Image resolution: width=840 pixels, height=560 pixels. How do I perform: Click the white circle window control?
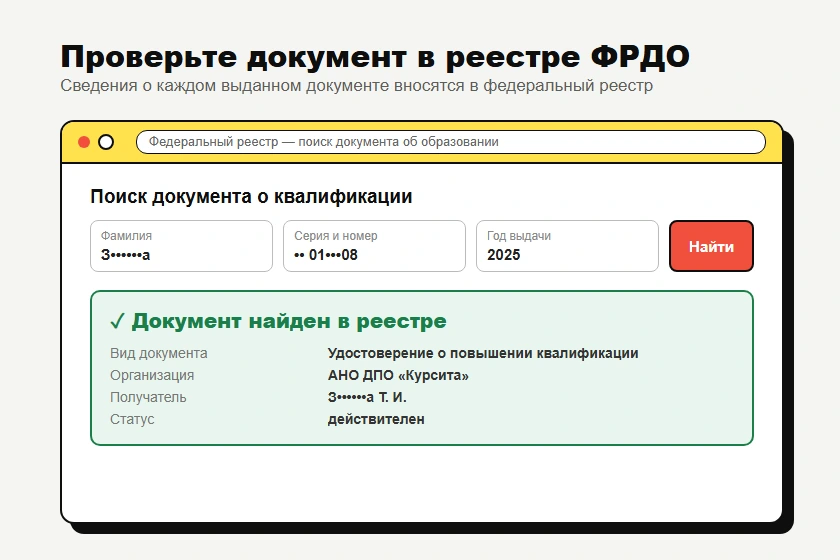tap(106, 142)
